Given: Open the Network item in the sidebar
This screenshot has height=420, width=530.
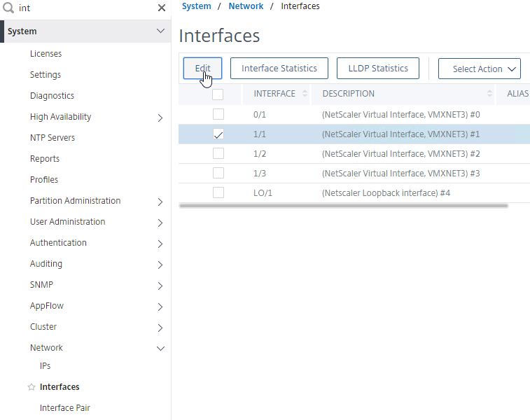Looking at the screenshot, I should point(46,348).
